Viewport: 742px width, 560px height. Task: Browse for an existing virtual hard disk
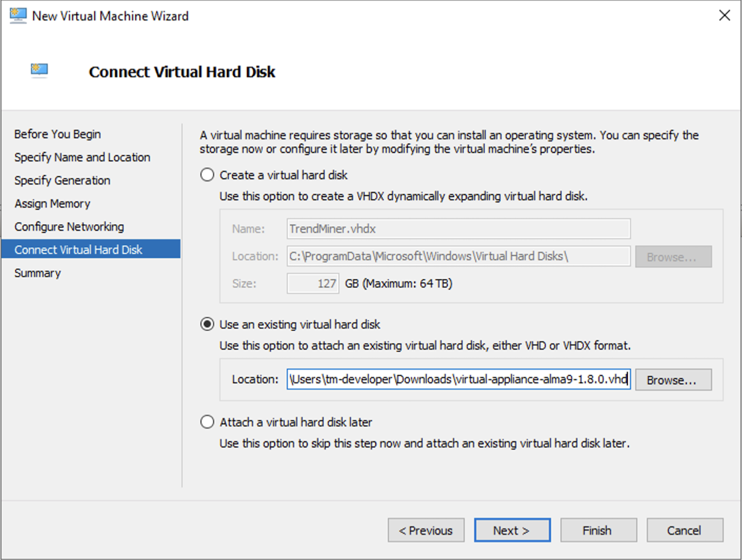pyautogui.click(x=673, y=379)
